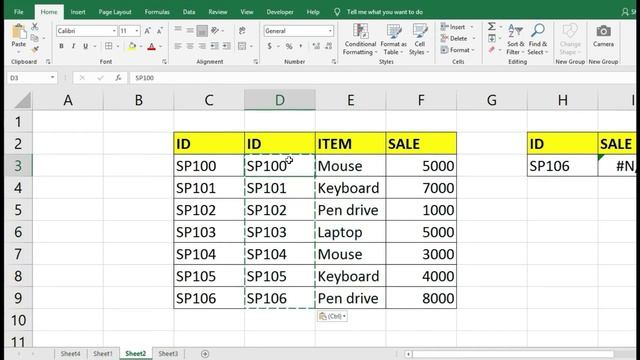Viewport: 640px width, 360px height.
Task: Click the Clear eraser icon
Action: coord(492,50)
